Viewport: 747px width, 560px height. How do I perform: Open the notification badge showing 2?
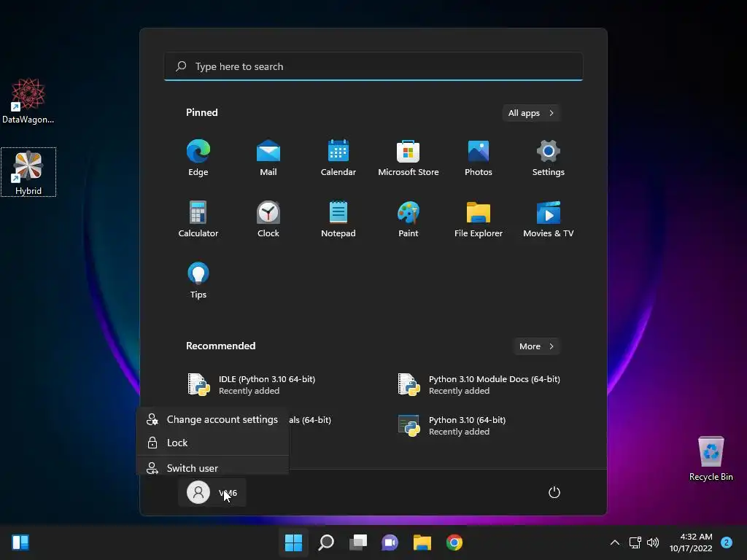point(726,542)
